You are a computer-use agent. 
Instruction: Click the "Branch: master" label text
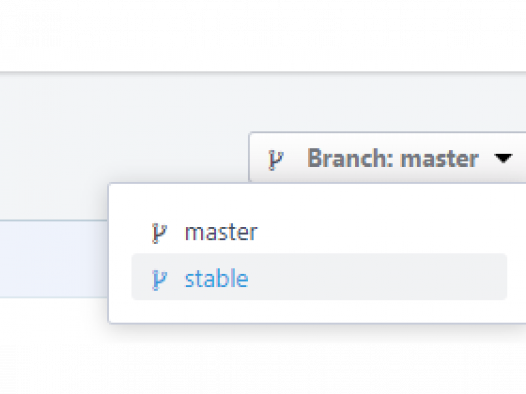(x=393, y=158)
